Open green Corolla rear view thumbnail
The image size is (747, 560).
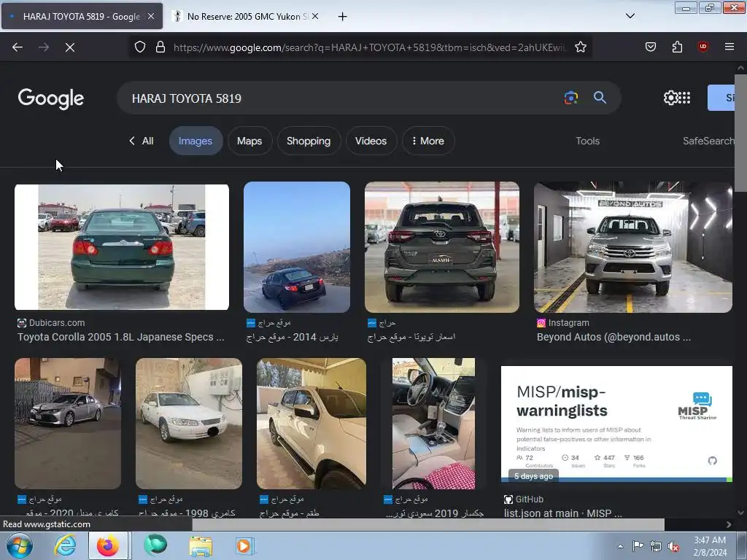(122, 247)
